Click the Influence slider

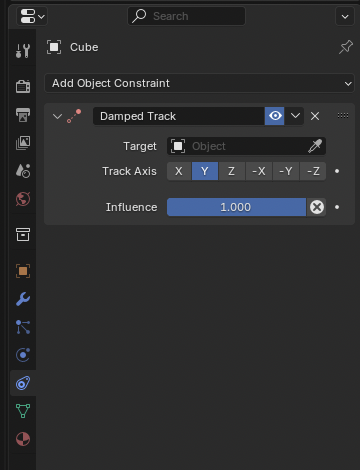pyautogui.click(x=236, y=207)
